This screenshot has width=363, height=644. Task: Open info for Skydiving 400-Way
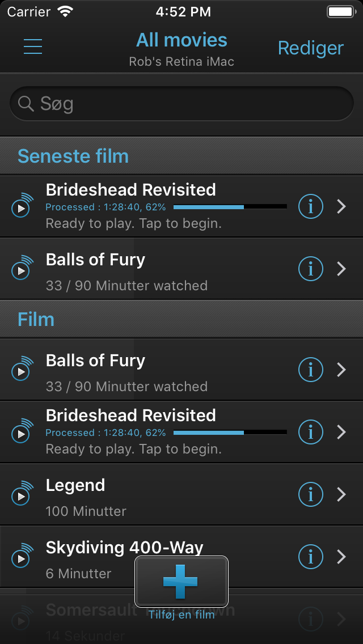tap(310, 557)
